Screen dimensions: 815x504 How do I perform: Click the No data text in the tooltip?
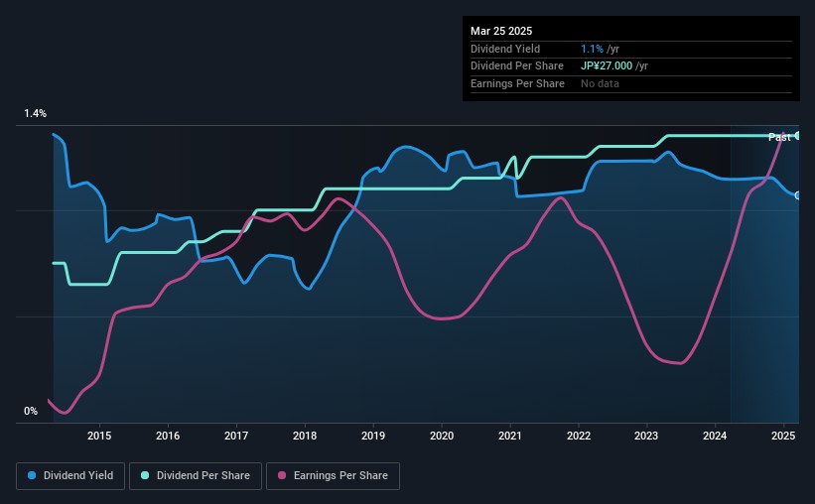coord(602,84)
